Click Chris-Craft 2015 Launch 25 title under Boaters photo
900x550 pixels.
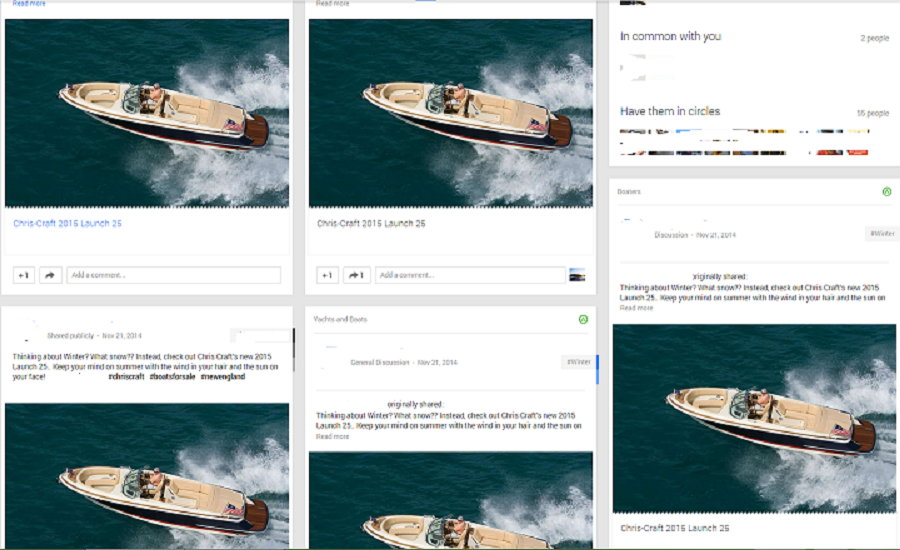click(x=675, y=528)
